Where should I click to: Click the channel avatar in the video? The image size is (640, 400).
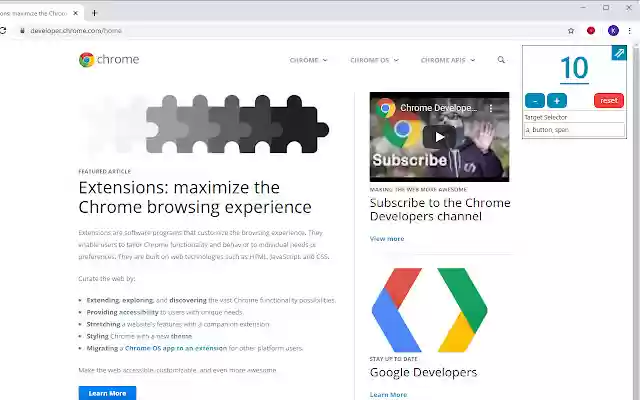tap(385, 108)
